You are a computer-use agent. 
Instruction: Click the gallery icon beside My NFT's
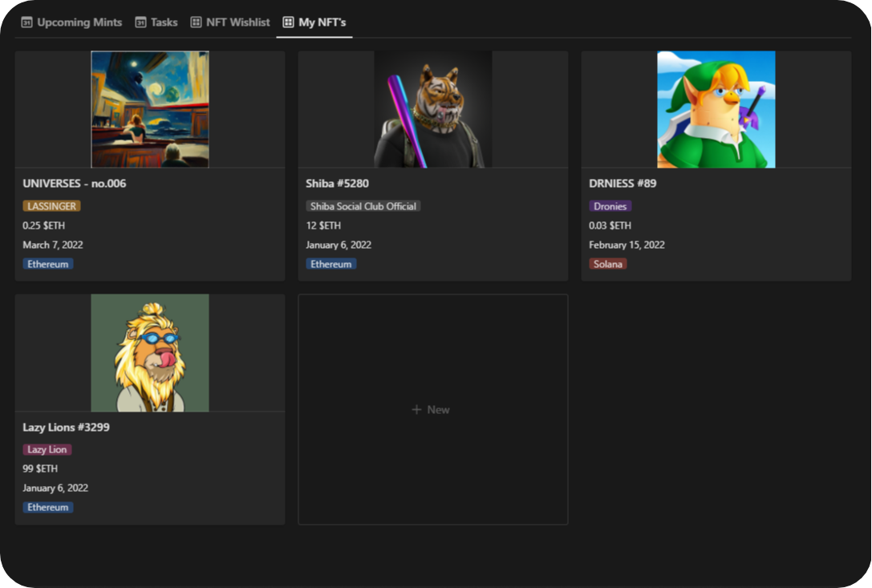click(x=288, y=22)
